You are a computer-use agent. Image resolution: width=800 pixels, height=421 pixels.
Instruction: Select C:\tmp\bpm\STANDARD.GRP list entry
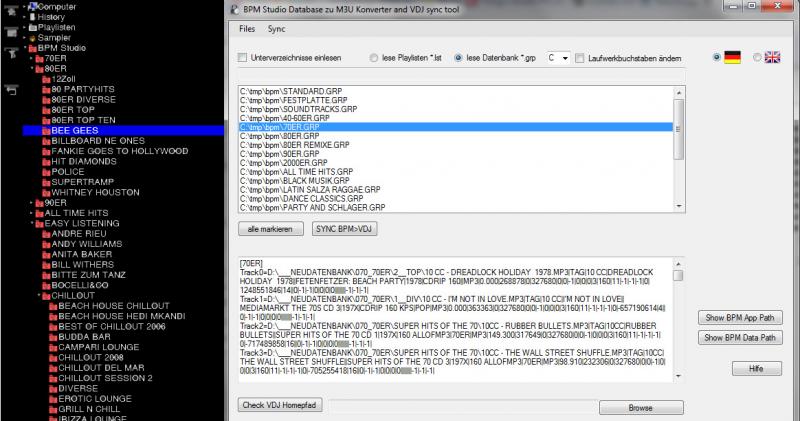coord(456,91)
